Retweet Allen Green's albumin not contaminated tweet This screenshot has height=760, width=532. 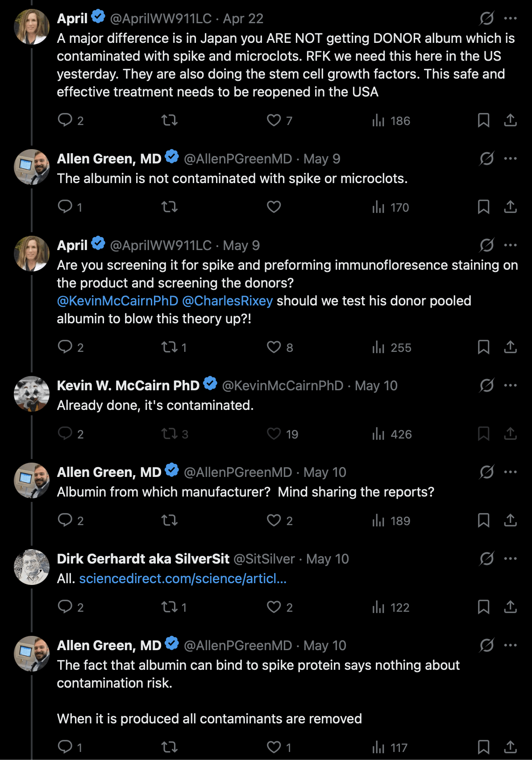click(169, 207)
